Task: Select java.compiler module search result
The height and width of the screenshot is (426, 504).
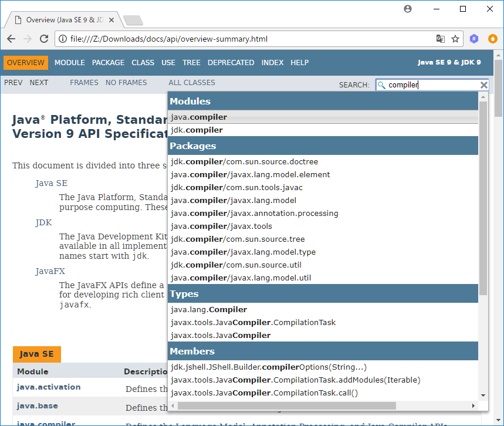Action: [323, 117]
